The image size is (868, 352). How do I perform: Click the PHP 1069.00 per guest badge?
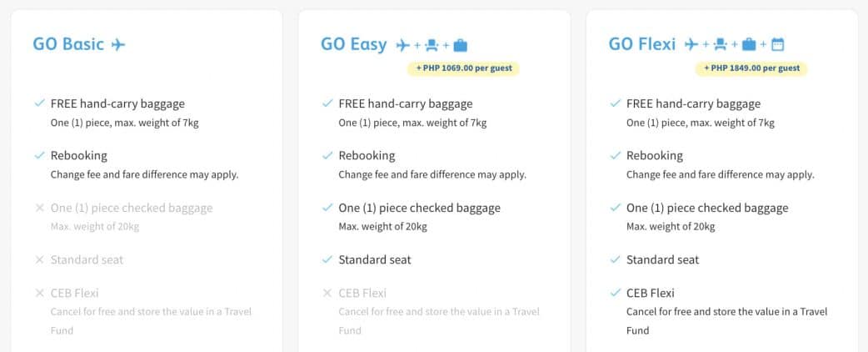coord(463,68)
